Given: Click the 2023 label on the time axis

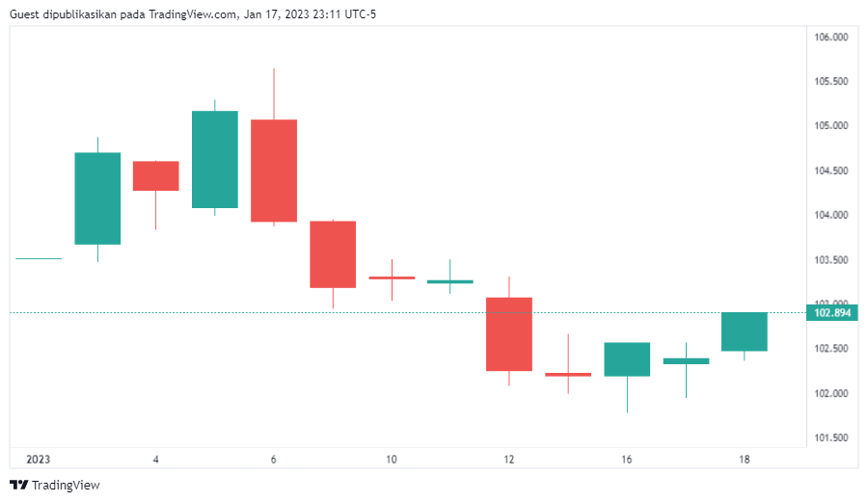Looking at the screenshot, I should pos(39,460).
